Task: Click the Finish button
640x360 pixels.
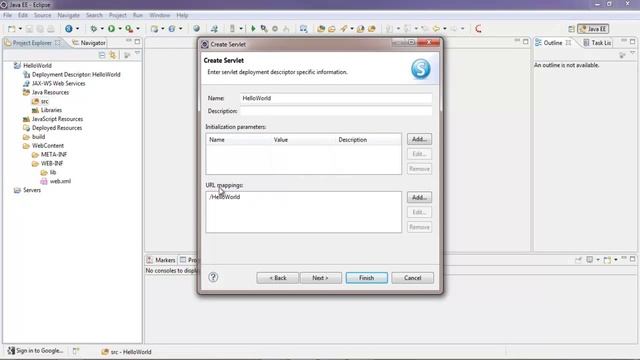Action: point(367,278)
